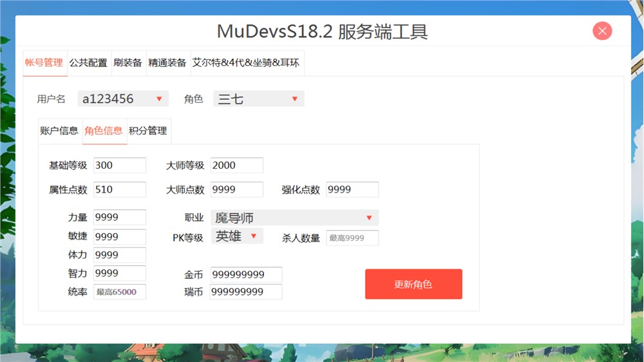Select the 精通装备 tab
644x362 pixels.
point(167,63)
